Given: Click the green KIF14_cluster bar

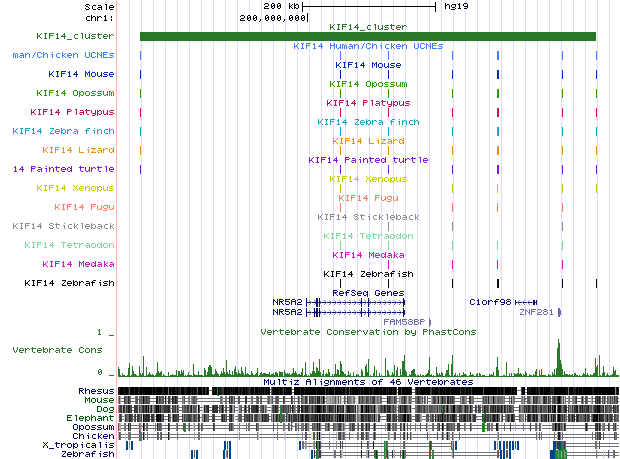Looking at the screenshot, I should 367,37.
